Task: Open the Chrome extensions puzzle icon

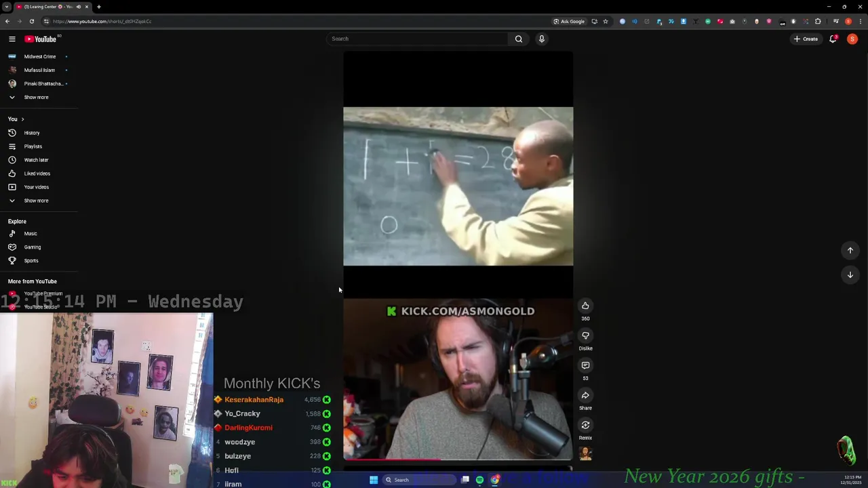Action: coord(818,21)
